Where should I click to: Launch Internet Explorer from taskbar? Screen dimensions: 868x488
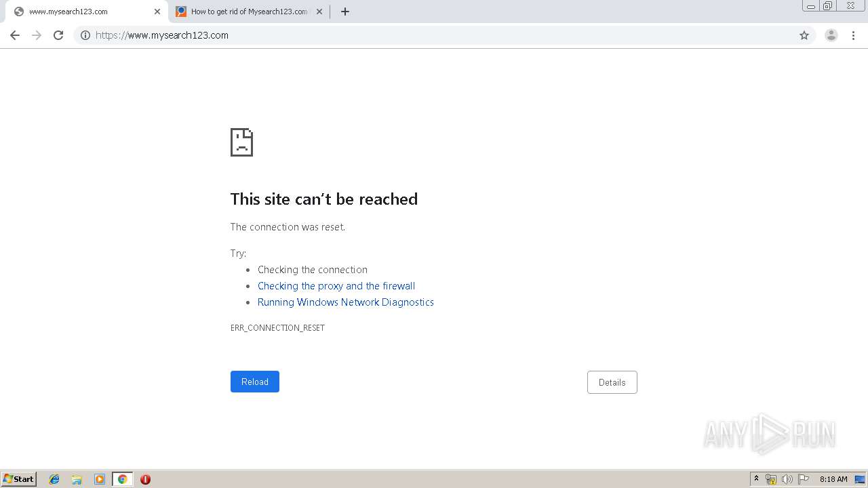pos(54,479)
